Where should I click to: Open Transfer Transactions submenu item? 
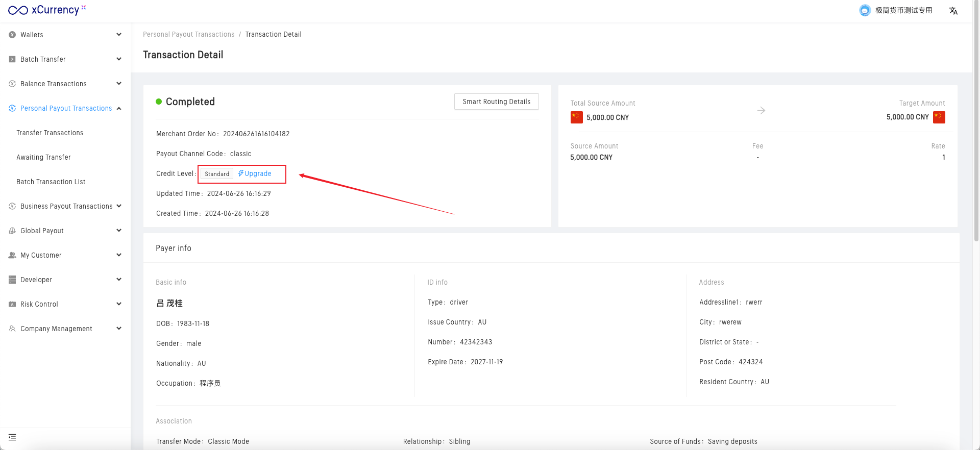tap(50, 133)
